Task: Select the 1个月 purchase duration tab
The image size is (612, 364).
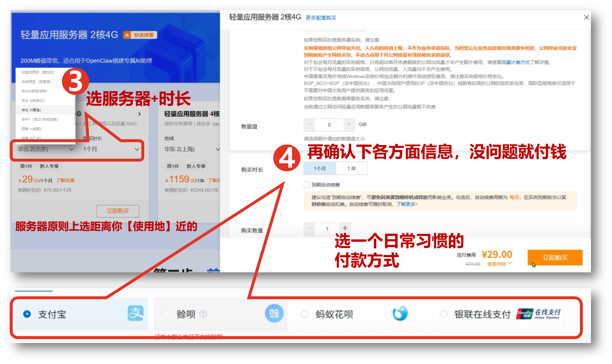Action: pyautogui.click(x=320, y=168)
